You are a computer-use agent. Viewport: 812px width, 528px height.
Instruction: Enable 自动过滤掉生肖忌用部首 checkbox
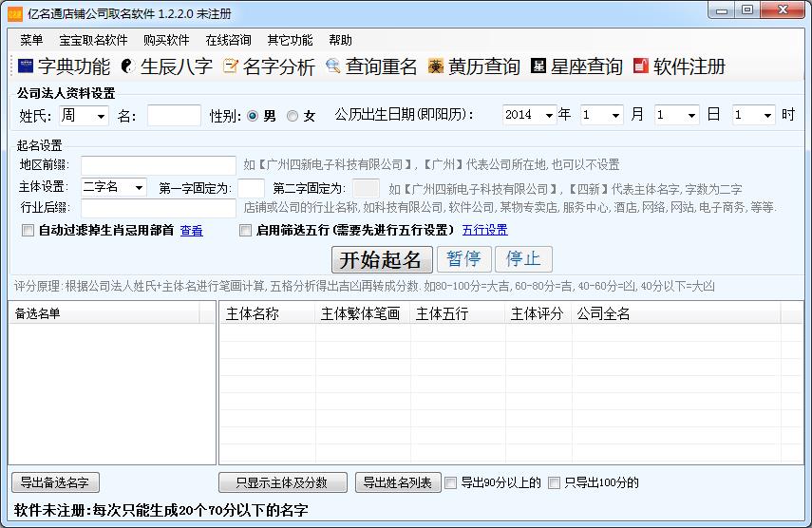click(x=28, y=230)
